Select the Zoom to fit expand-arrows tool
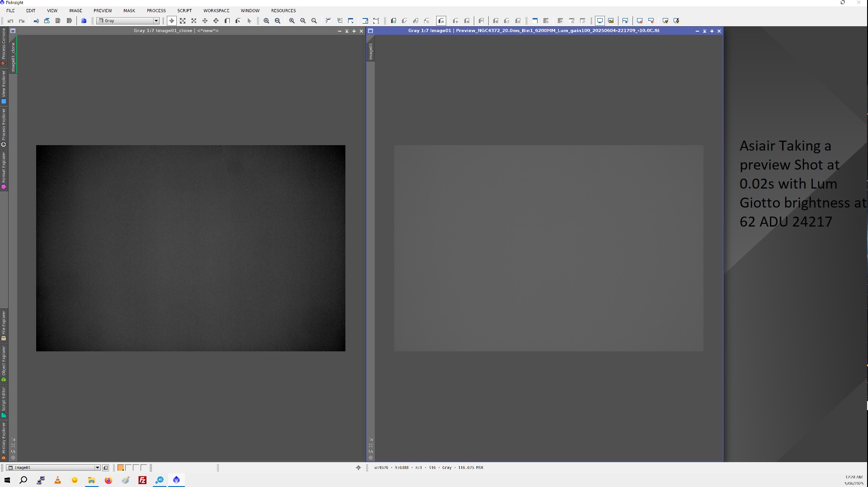 [183, 21]
